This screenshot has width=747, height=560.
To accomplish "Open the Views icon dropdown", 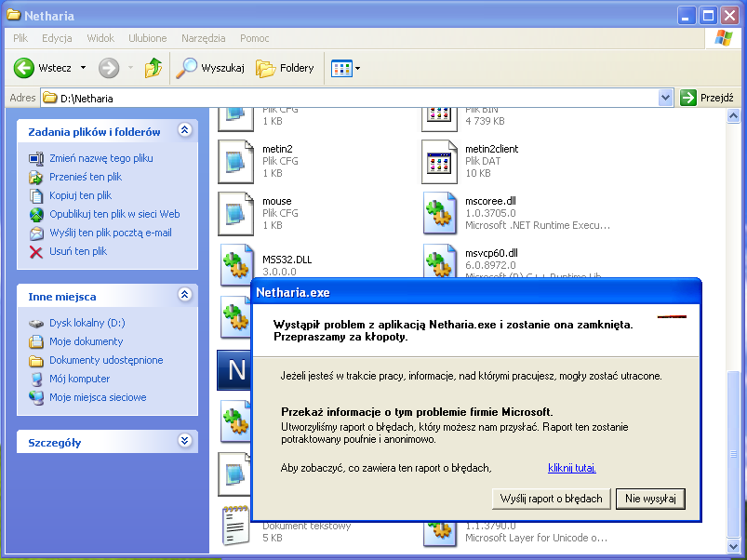I will [346, 69].
